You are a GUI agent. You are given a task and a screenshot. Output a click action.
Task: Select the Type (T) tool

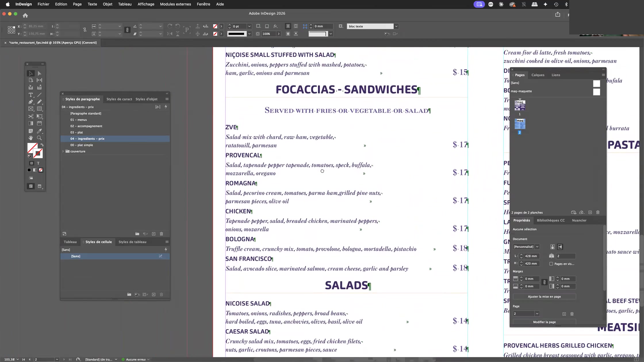click(31, 95)
